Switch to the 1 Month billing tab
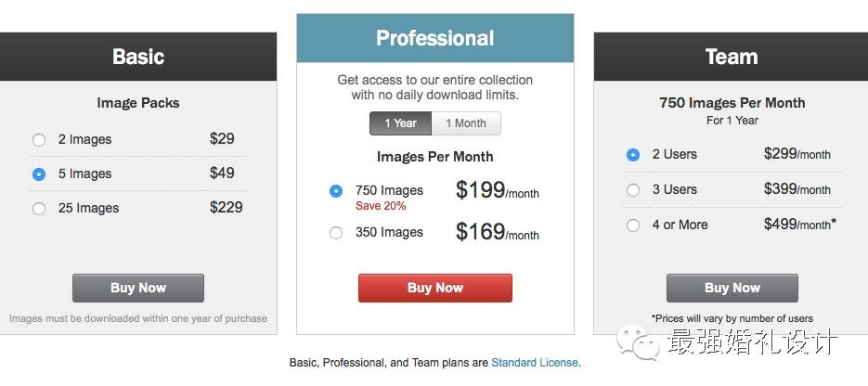 (x=466, y=123)
